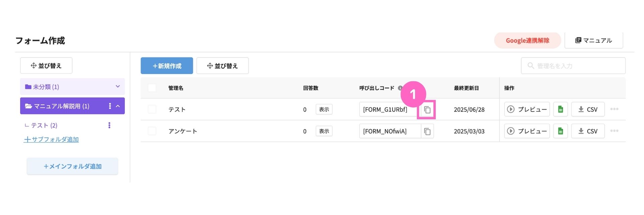This screenshot has height=215, width=644.
Task: Open Google Sheets icon for テスト row
Action: click(560, 109)
